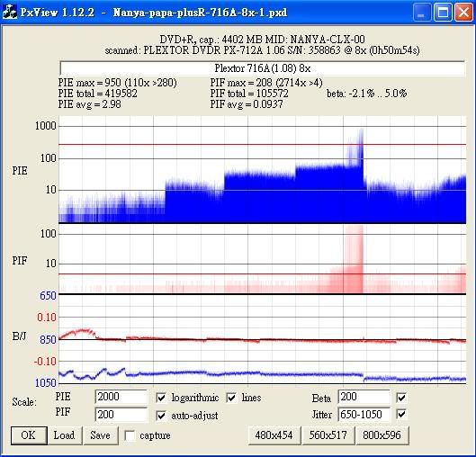This screenshot has width=476, height=457.
Task: Set window size to 480x454
Action: 274,435
